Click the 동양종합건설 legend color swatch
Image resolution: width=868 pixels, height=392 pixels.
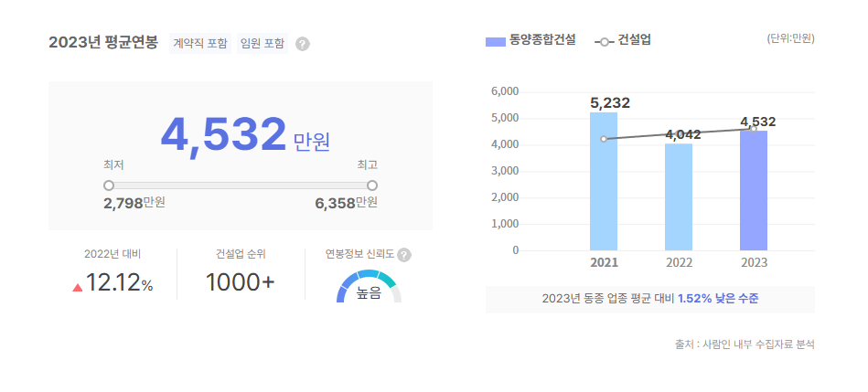click(x=496, y=42)
